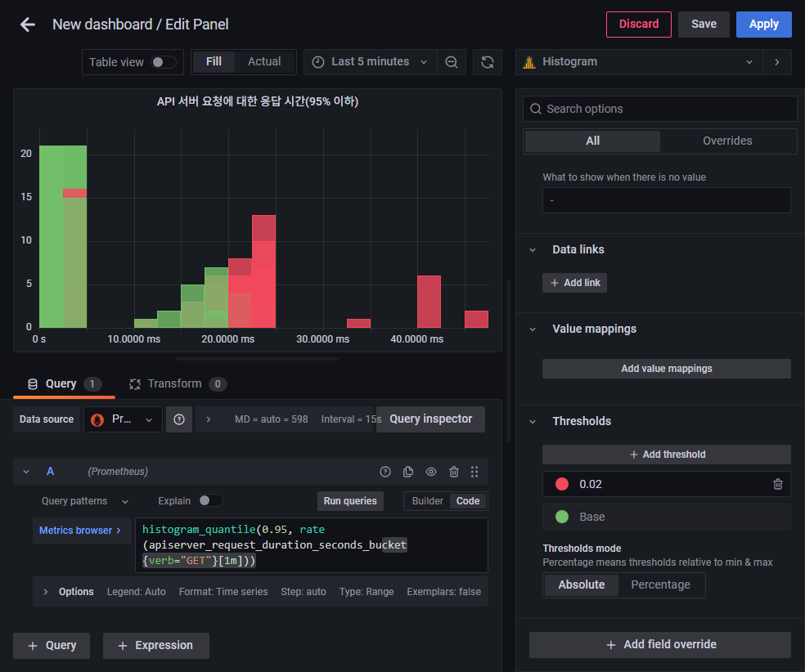
Task: Add a new Expression
Action: [156, 646]
